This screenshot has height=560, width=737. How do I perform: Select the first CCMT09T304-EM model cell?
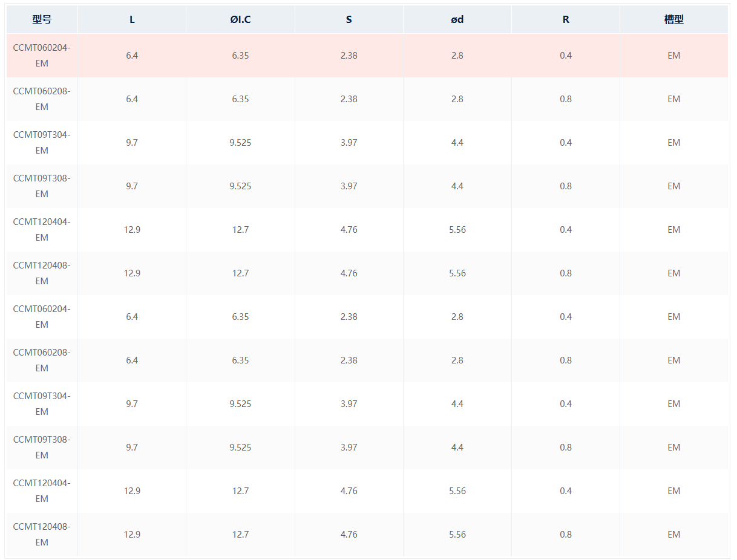(x=42, y=142)
